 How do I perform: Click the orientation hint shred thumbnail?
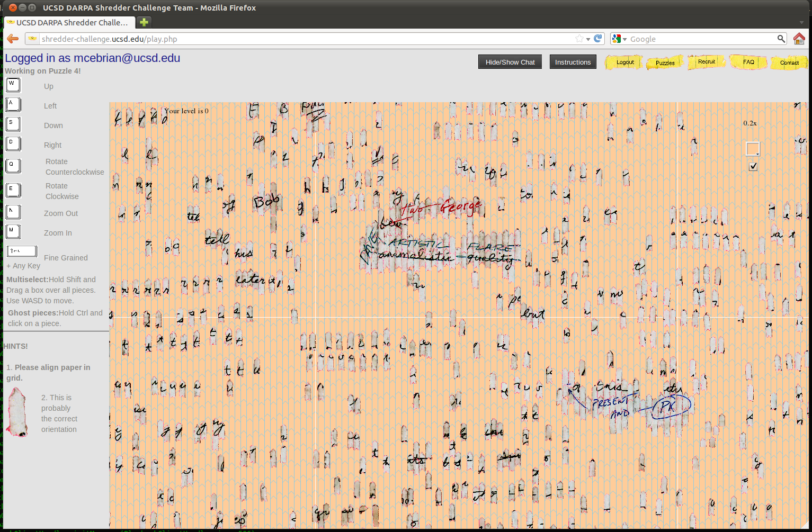(17, 412)
